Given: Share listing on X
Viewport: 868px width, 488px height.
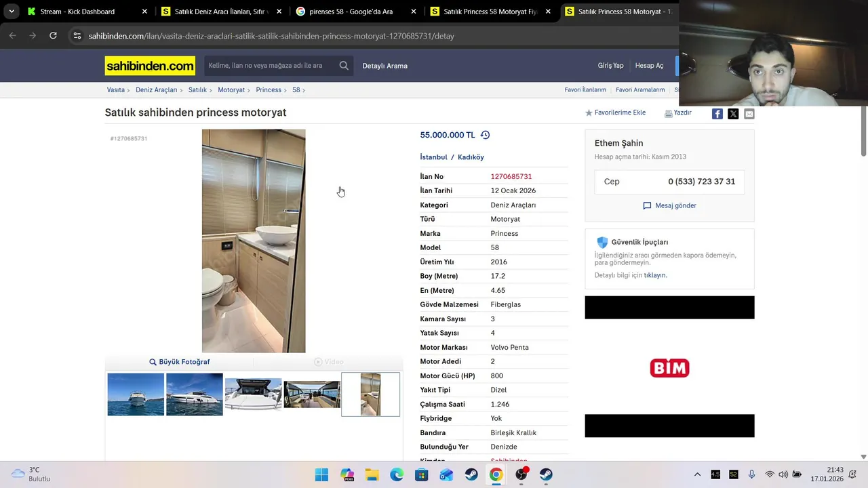Looking at the screenshot, I should click(x=733, y=114).
